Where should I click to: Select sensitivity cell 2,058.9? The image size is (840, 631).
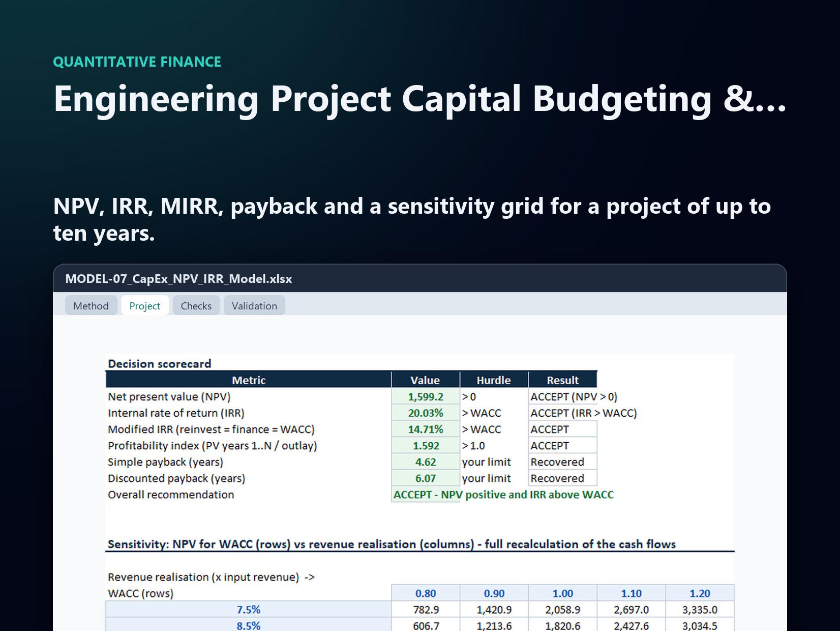pos(563,609)
